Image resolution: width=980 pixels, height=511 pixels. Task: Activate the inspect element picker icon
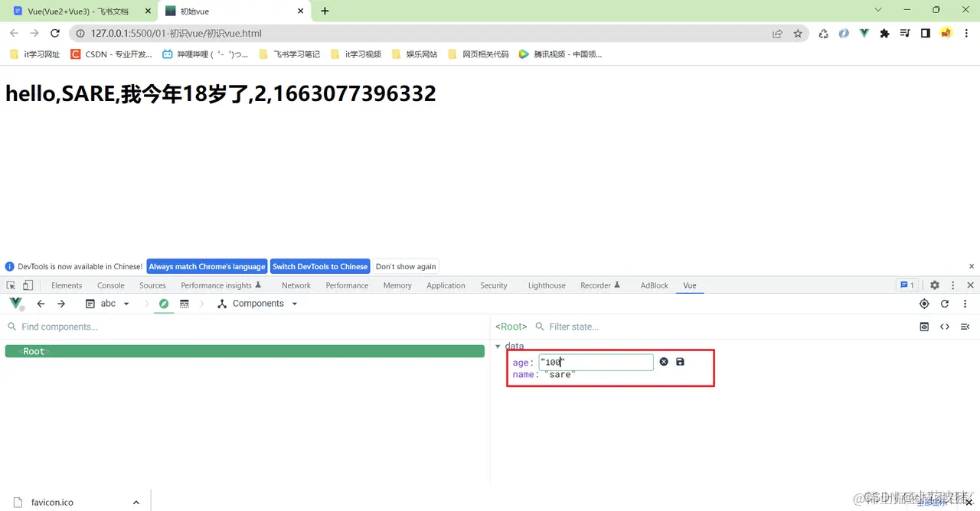11,285
